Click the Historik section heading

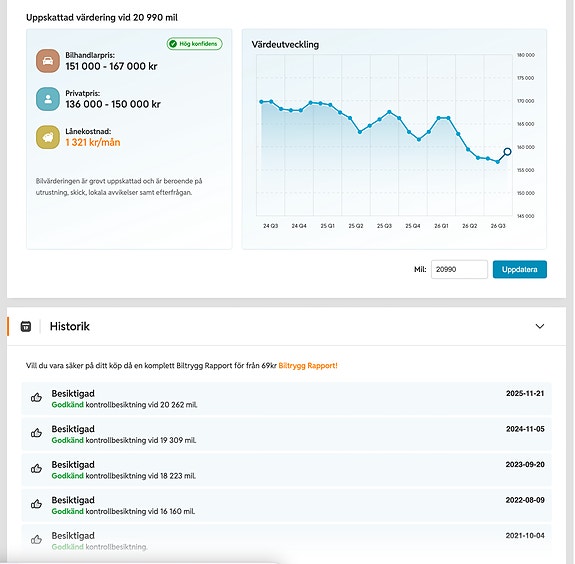tap(70, 326)
